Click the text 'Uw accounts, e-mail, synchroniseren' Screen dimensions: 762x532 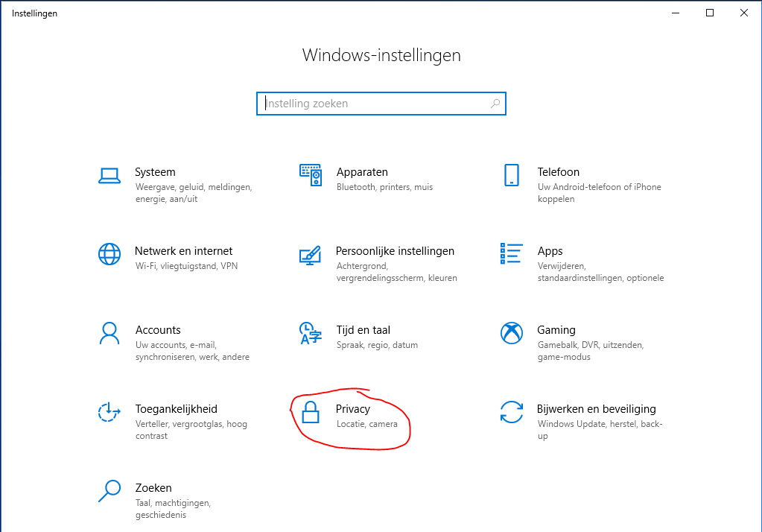point(177,351)
